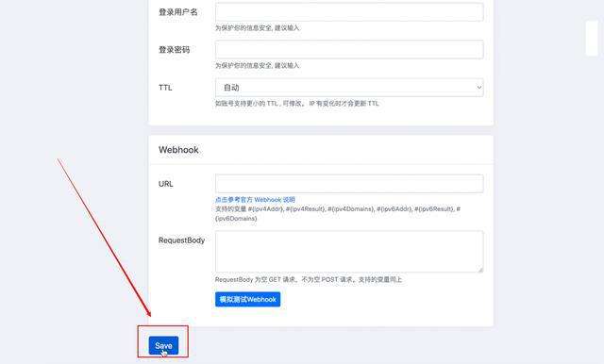Screen dimensions: 604x364
Task: Click hint text under the TTL dropdown
Action: coord(296,104)
